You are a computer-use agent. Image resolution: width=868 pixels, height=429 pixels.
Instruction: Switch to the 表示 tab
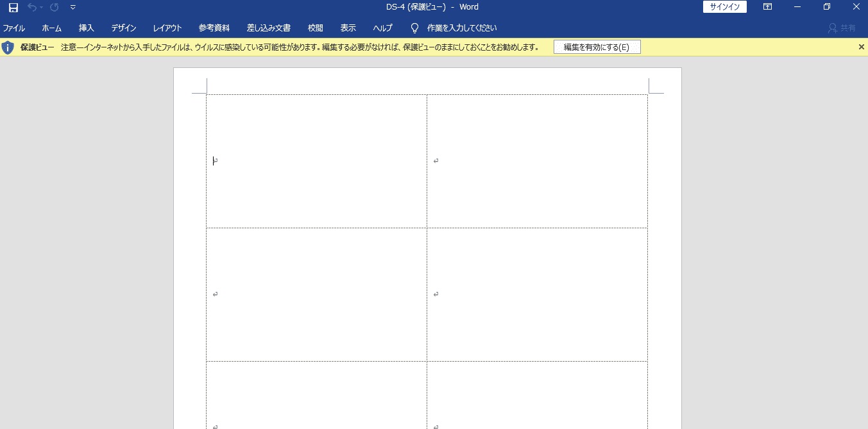pyautogui.click(x=348, y=28)
